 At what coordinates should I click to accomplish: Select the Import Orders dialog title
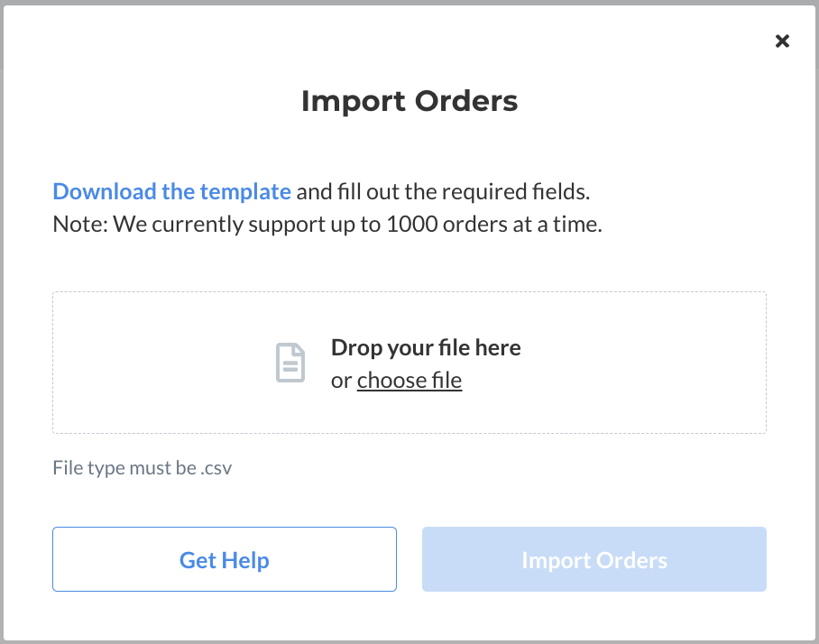[409, 101]
